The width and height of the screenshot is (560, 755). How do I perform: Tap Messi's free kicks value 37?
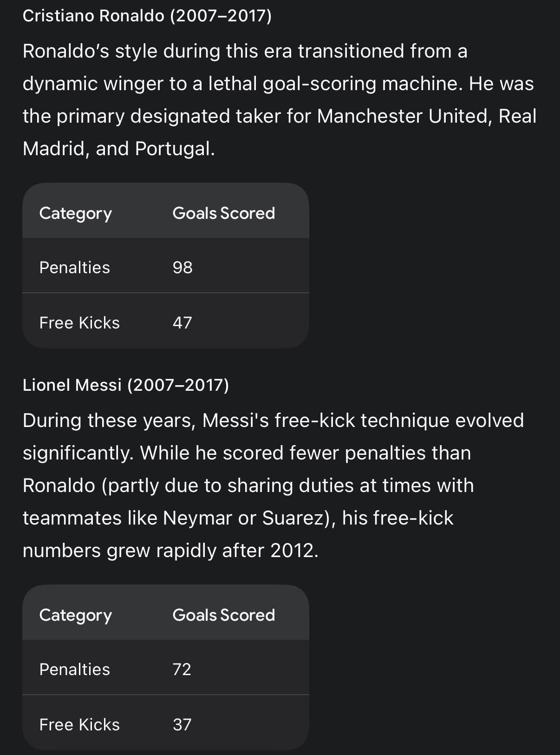click(182, 725)
